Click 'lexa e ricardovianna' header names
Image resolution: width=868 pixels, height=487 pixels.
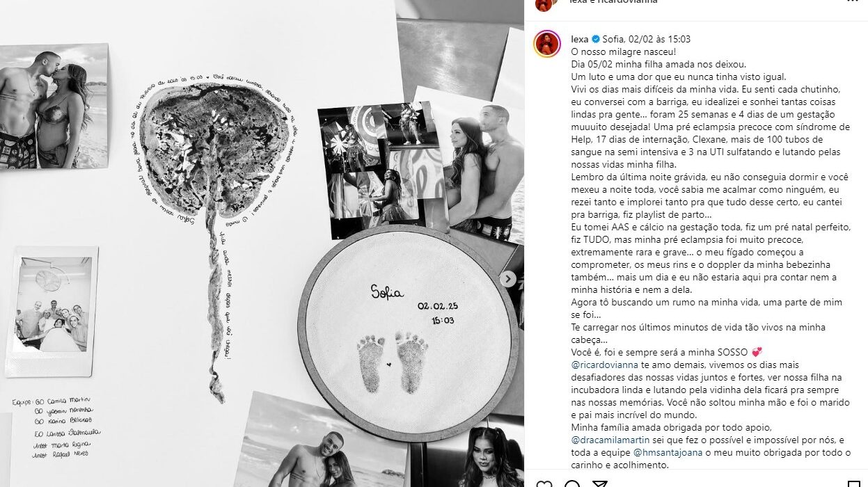pyautogui.click(x=613, y=2)
